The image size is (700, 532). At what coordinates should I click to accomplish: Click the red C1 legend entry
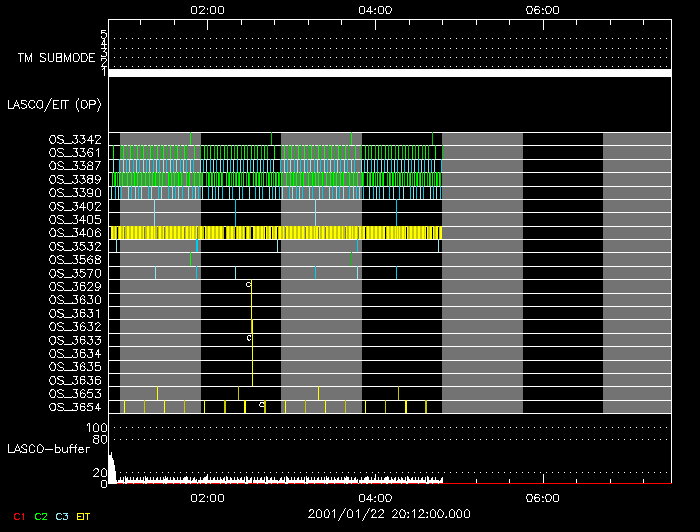(18, 516)
